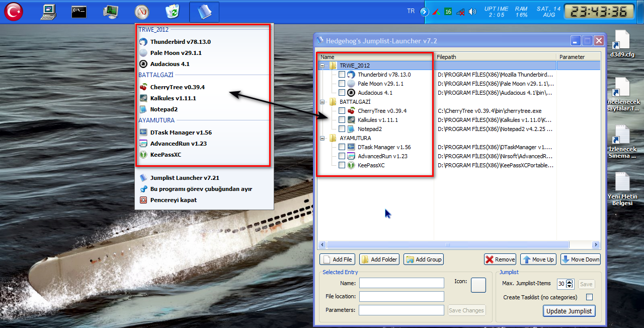Click the Audacious icon in the launcher tree
This screenshot has width=644, height=328.
[x=351, y=93]
